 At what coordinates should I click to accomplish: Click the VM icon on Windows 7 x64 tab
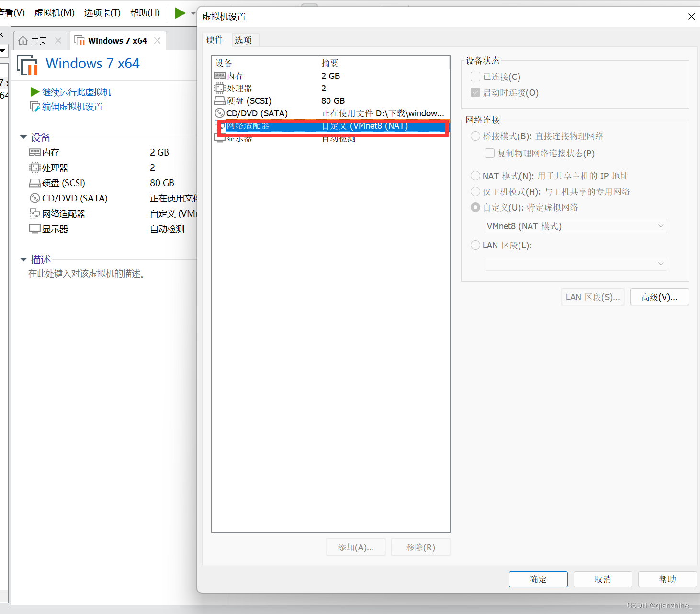tap(80, 40)
